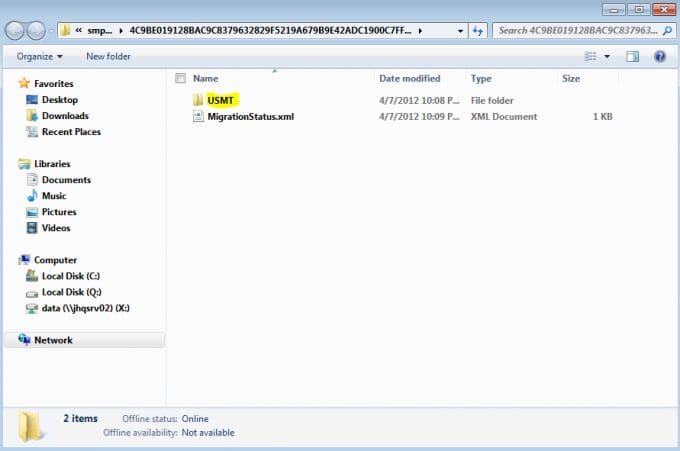Viewport: 680px width, 451px height.
Task: Select Libraries in navigation pane
Action: (52, 164)
